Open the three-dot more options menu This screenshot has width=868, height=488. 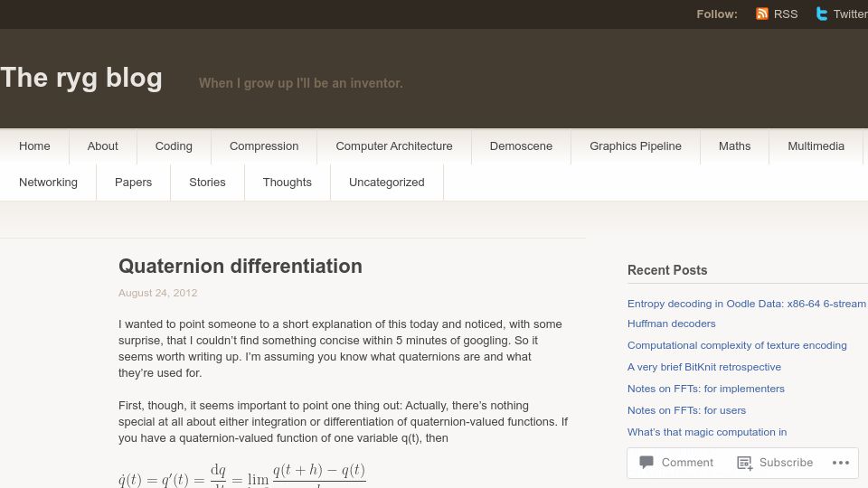click(840, 463)
